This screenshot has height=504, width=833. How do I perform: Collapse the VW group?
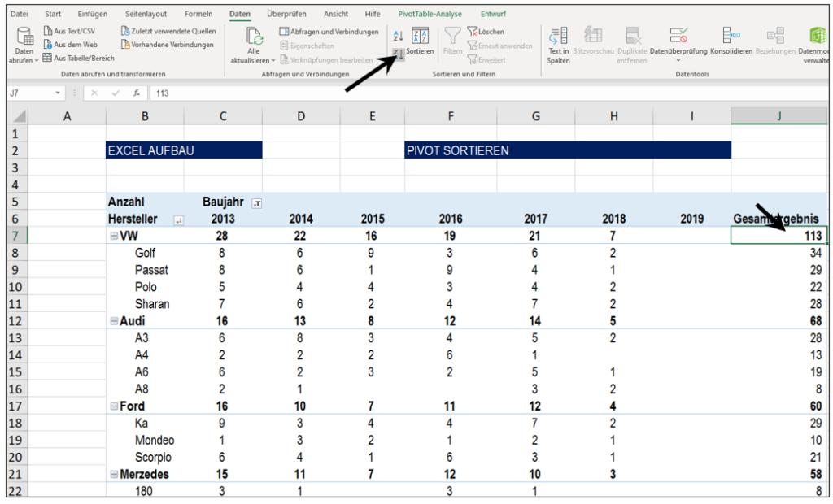pyautogui.click(x=114, y=236)
